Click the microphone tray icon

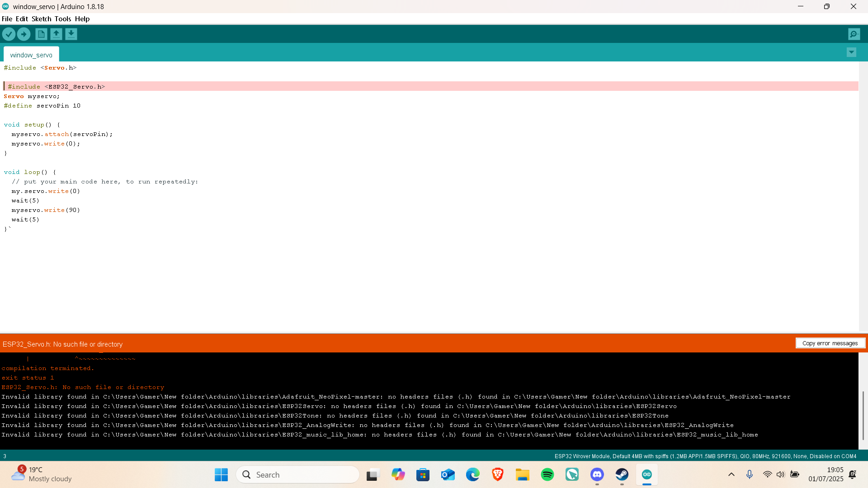click(750, 474)
